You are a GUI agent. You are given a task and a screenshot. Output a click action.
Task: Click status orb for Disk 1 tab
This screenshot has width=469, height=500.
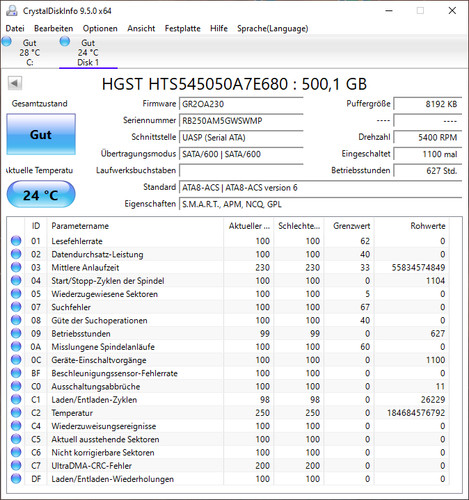pos(65,42)
